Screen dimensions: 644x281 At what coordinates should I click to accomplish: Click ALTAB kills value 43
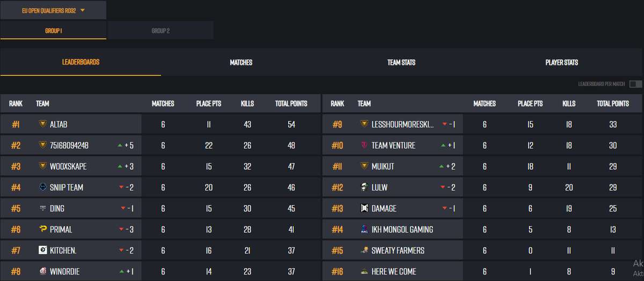(247, 124)
